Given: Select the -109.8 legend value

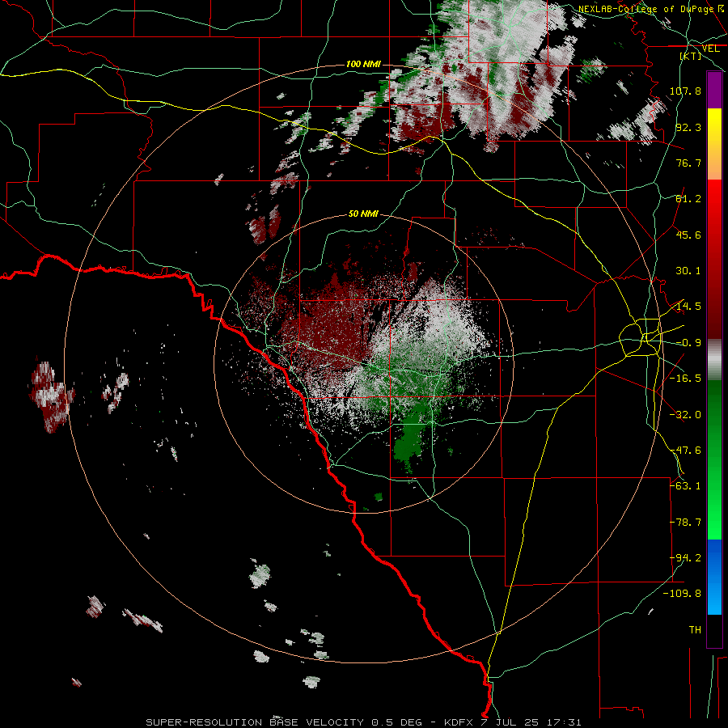Looking at the screenshot, I should [682, 594].
